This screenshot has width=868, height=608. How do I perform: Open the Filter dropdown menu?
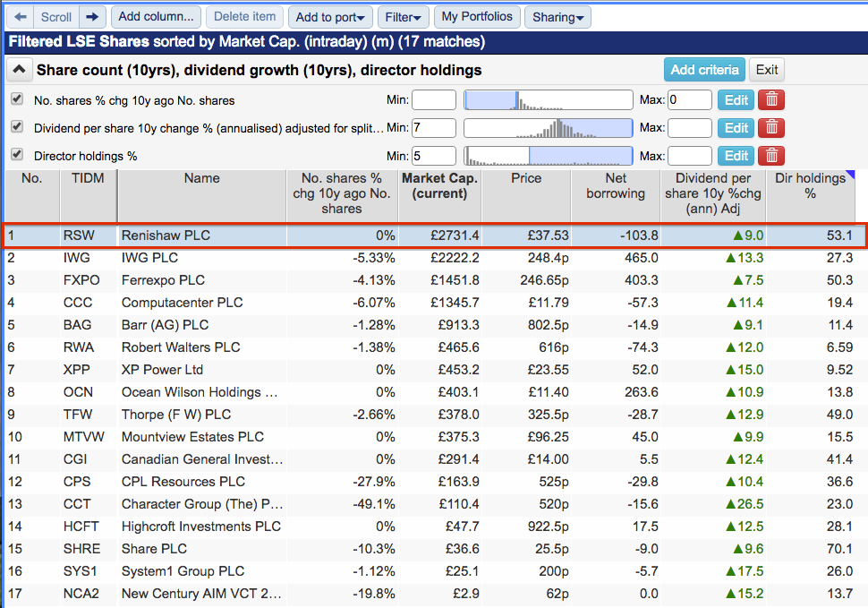[x=403, y=17]
